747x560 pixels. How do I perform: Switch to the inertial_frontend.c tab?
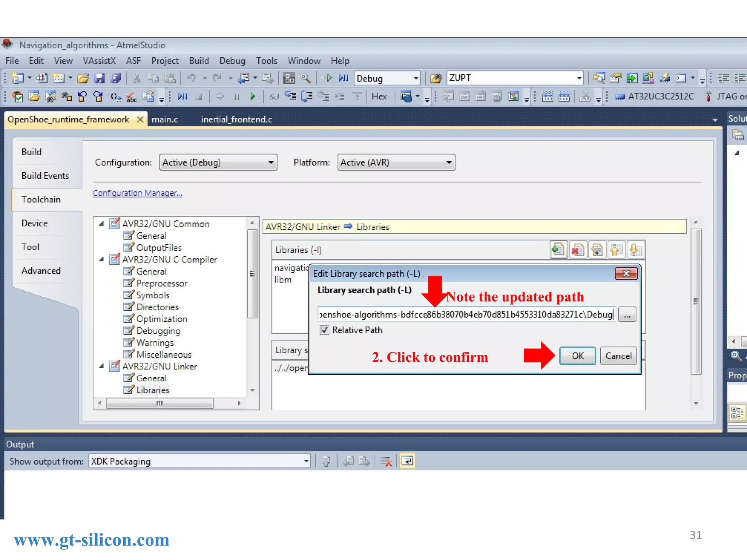(236, 119)
